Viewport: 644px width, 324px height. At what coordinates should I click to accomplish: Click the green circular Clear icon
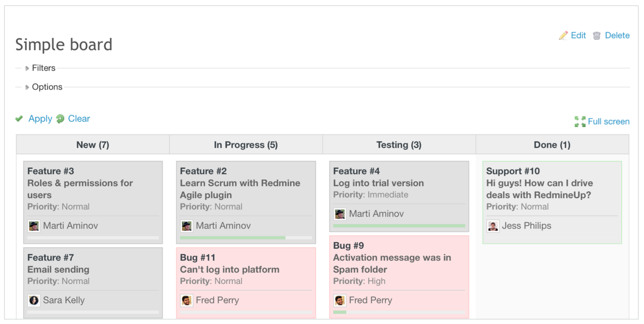(60, 119)
